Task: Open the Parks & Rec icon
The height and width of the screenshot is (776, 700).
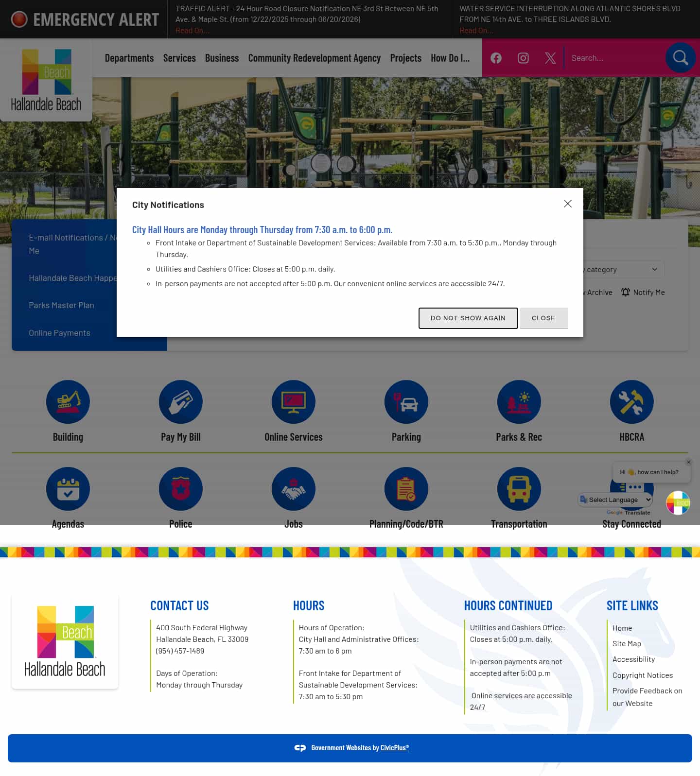Action: (519, 401)
